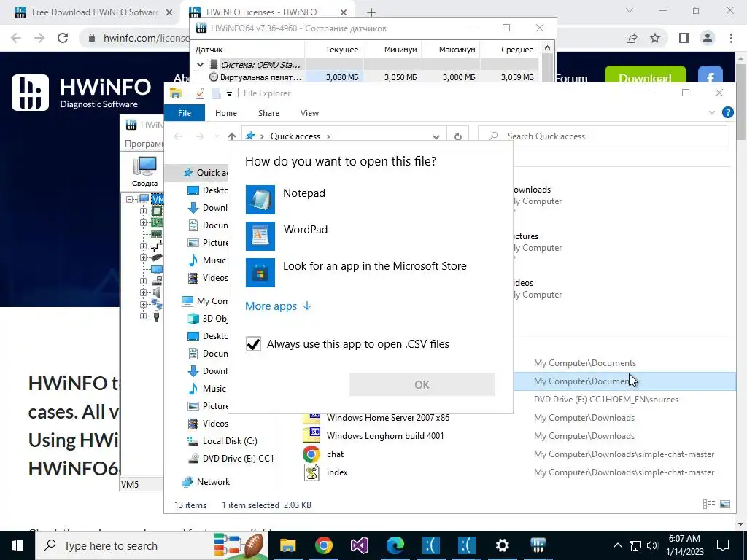Open the Windows Start menu
Viewport: 747px width, 560px height.
18,545
